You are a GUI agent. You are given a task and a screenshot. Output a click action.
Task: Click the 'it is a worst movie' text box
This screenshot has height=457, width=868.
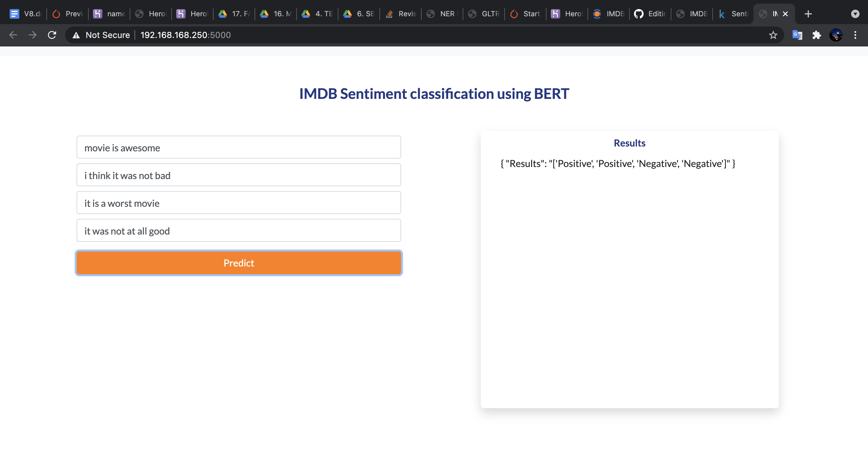click(239, 203)
